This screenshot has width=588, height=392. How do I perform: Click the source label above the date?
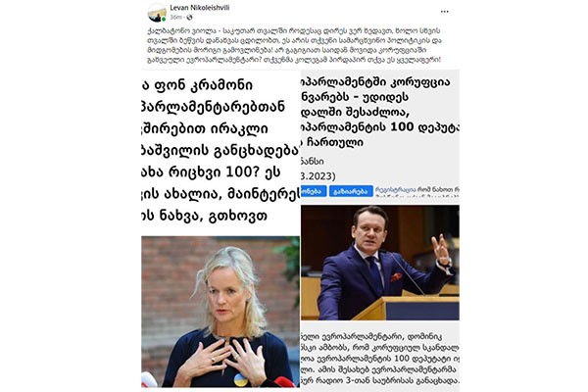coord(312,162)
